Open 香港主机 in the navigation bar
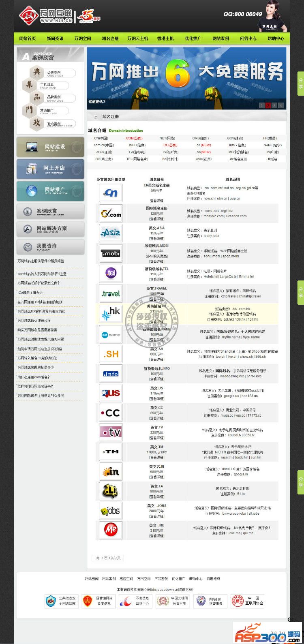304x644 pixels. (165, 39)
